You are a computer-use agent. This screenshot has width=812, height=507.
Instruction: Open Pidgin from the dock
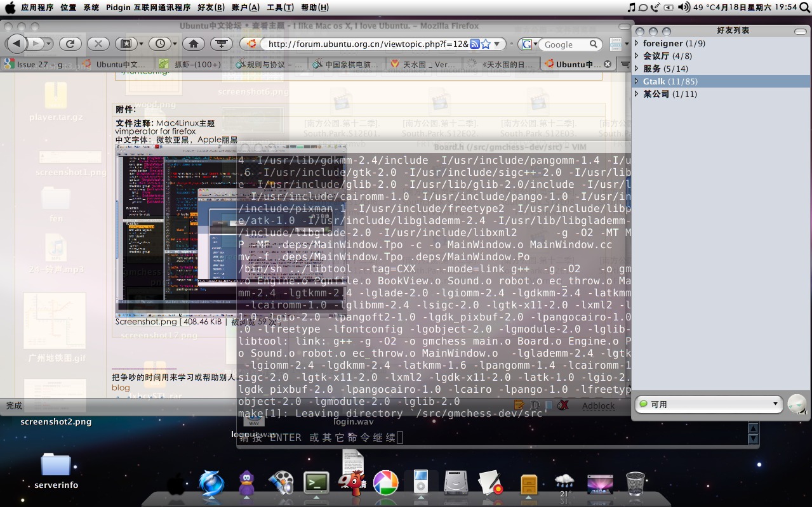[247, 484]
